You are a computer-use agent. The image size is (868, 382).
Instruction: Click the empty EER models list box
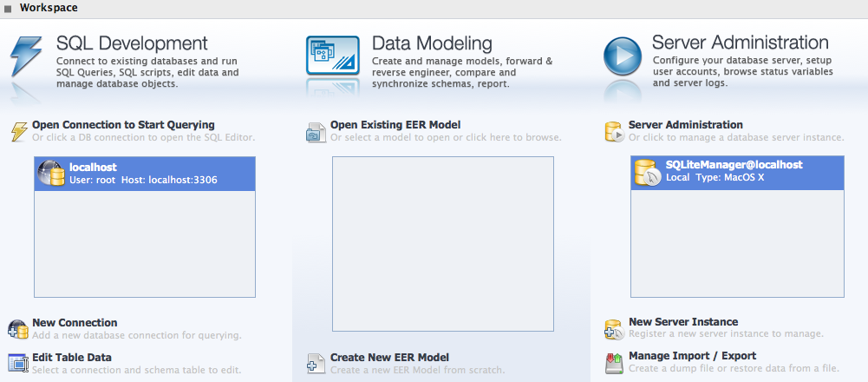443,244
